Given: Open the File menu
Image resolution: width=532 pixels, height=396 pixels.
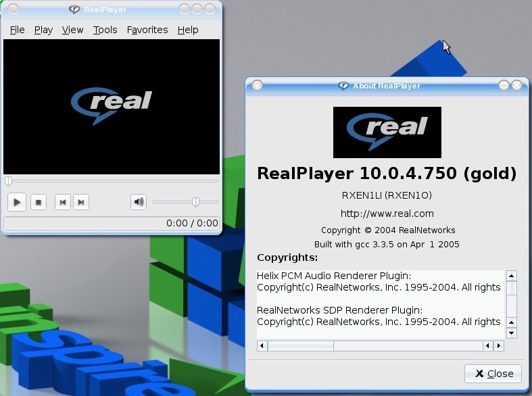Looking at the screenshot, I should coord(18,30).
